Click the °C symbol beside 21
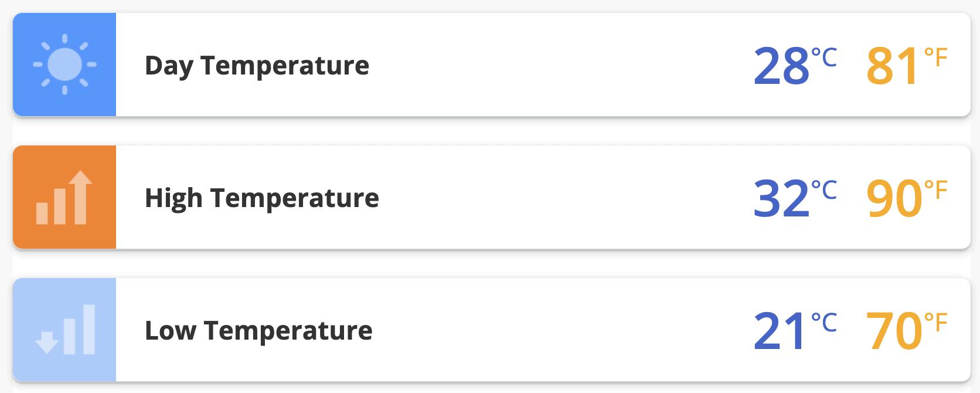This screenshot has height=393, width=980. (x=824, y=323)
